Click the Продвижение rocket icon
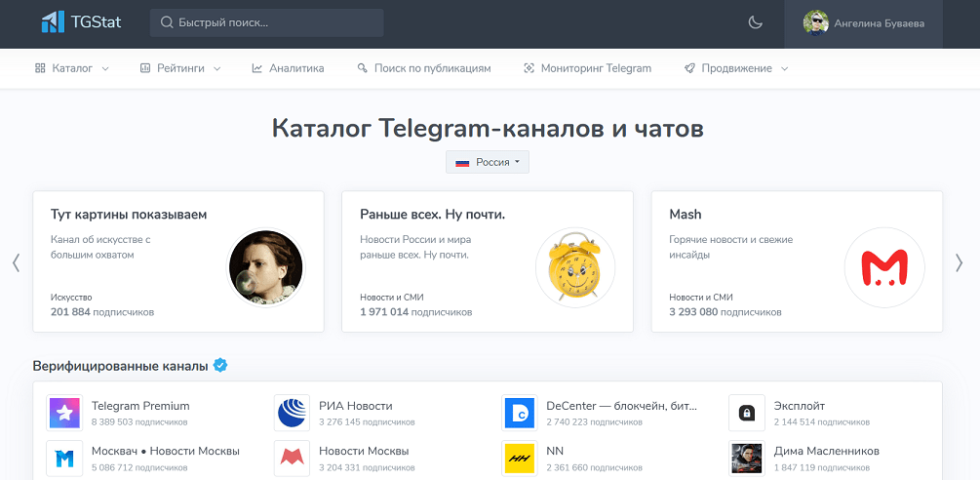Image resolution: width=980 pixels, height=480 pixels. pos(689,68)
